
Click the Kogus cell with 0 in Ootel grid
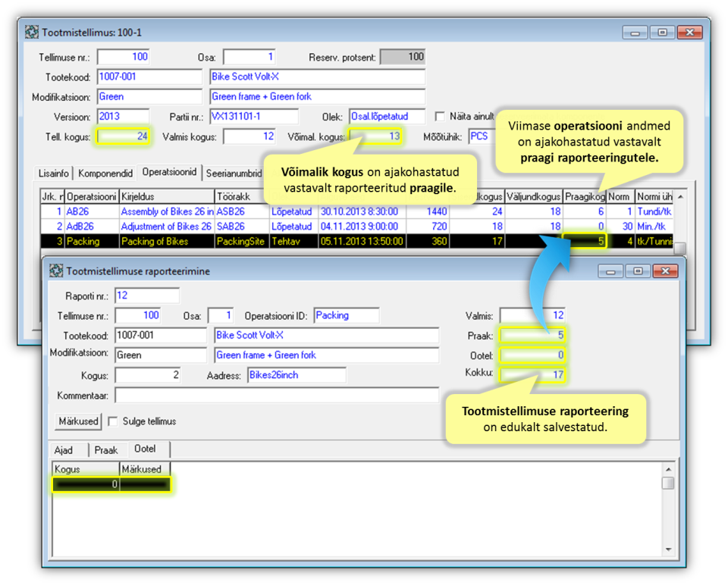tap(86, 484)
